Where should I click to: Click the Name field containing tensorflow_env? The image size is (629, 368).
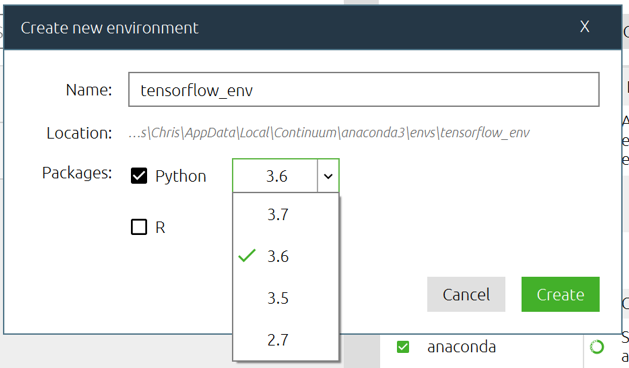point(364,89)
